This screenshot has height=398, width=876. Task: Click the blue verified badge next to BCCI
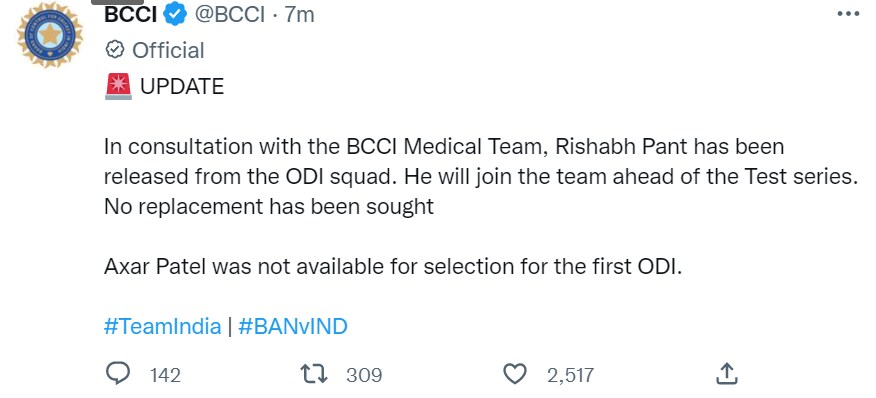click(x=175, y=15)
